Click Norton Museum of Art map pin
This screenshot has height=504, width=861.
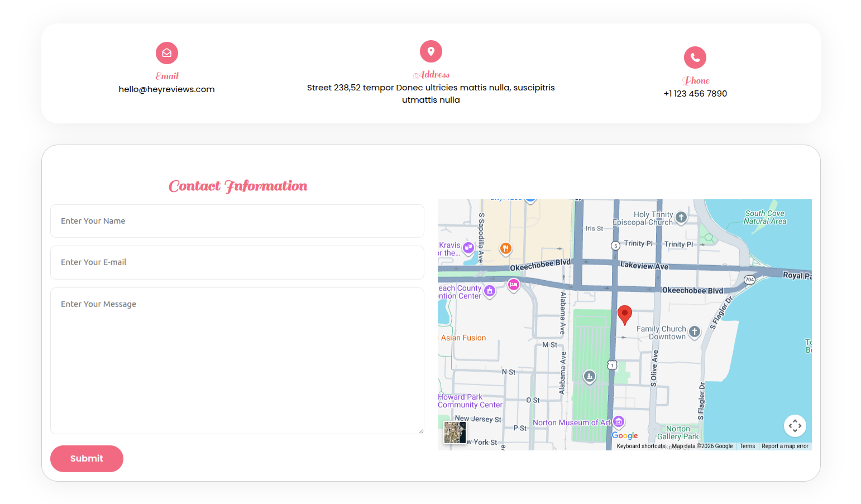pos(619,422)
